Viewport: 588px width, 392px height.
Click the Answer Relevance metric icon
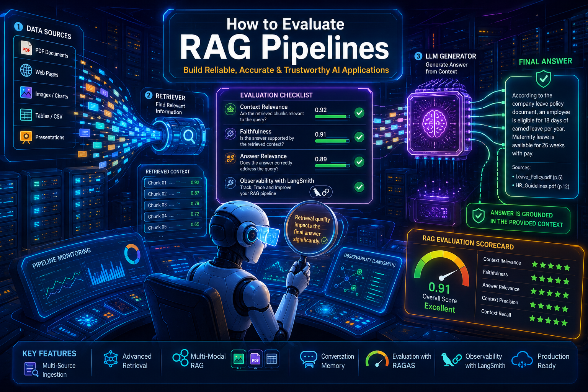(230, 158)
